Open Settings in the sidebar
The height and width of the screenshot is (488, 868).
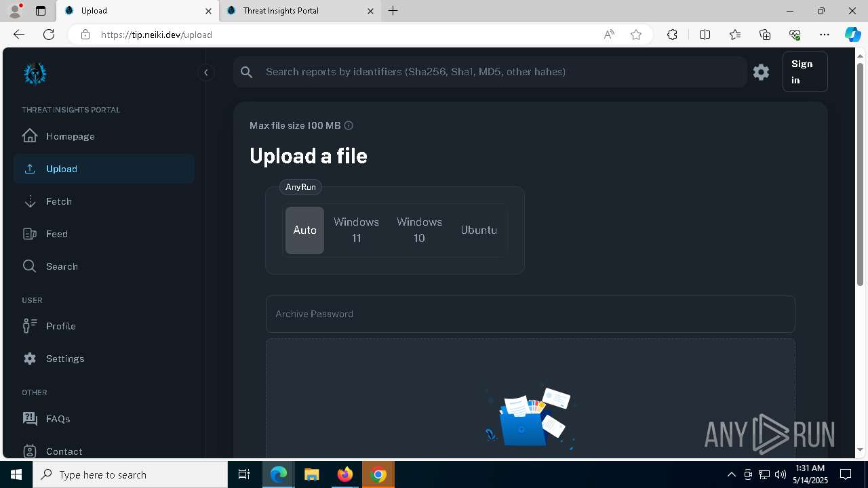pos(104,359)
